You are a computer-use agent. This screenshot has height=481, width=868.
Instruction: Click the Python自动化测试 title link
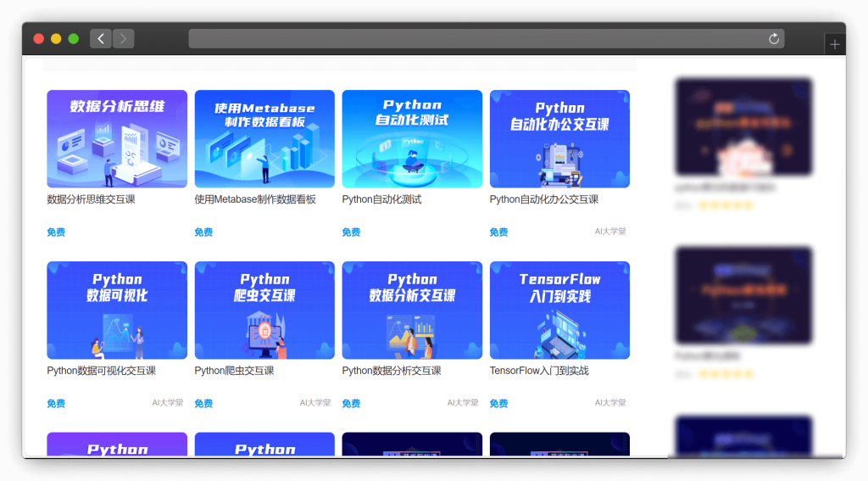pos(382,199)
